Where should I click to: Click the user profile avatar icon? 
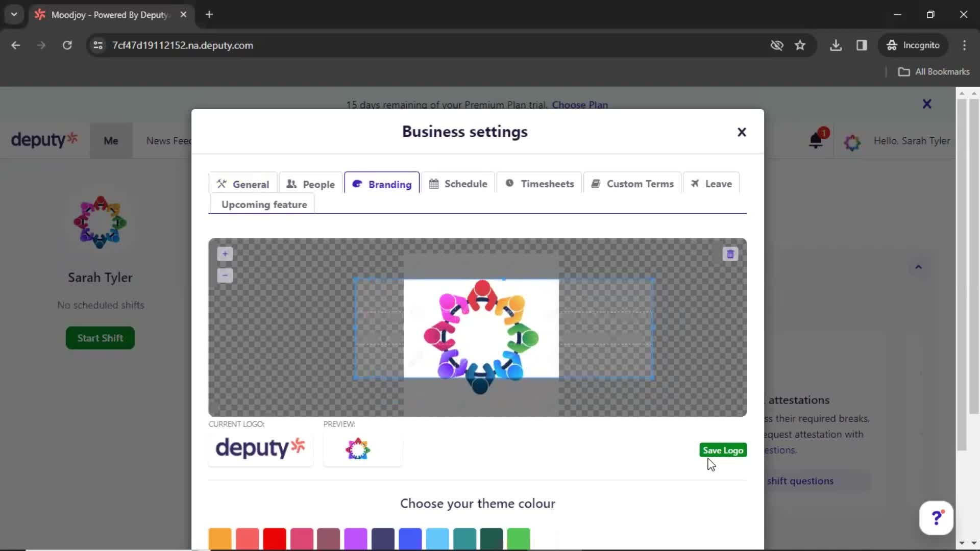point(851,141)
